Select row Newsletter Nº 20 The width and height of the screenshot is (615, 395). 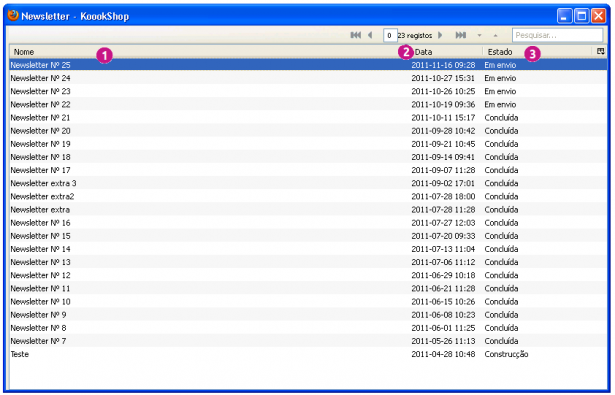pos(308,131)
